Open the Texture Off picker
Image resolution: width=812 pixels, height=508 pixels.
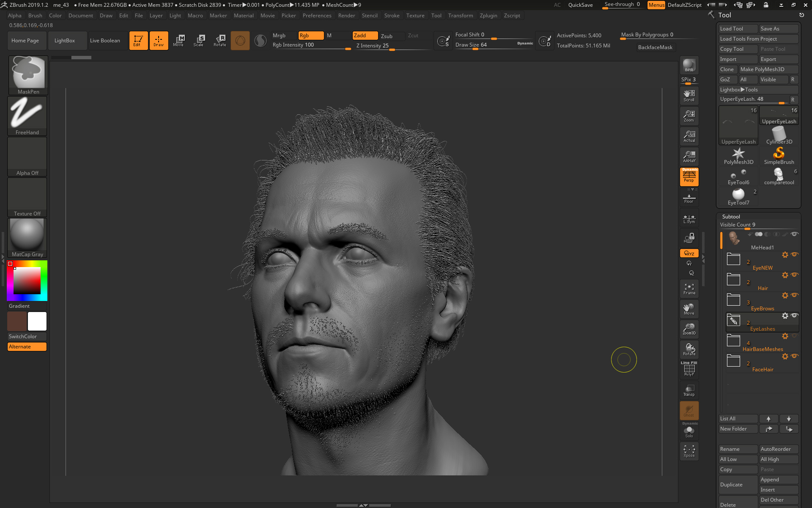click(x=27, y=197)
